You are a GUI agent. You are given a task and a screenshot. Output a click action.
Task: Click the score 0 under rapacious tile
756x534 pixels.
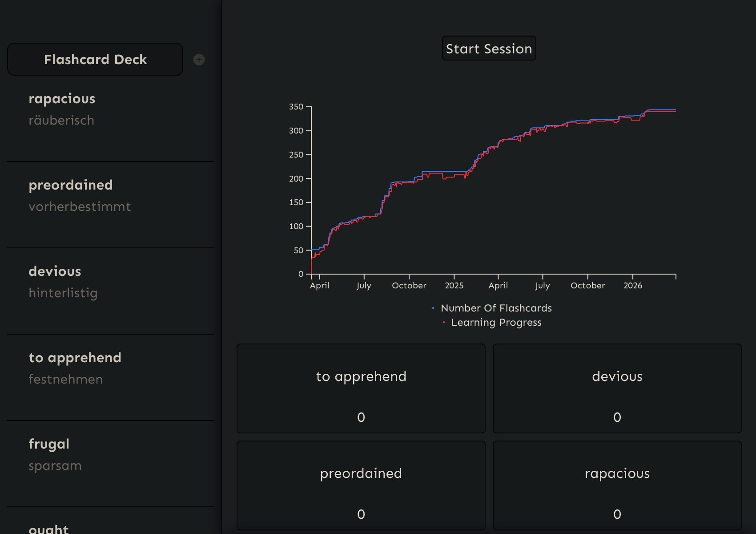[617, 514]
